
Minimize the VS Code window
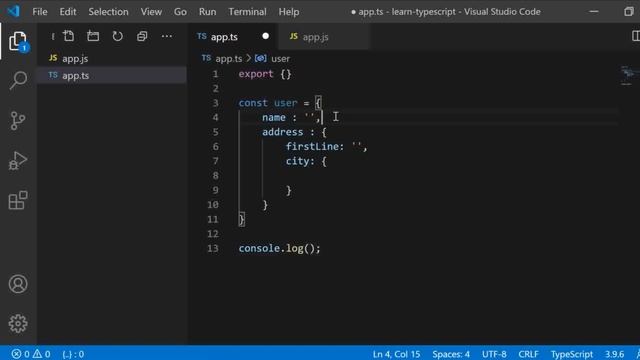tap(594, 11)
